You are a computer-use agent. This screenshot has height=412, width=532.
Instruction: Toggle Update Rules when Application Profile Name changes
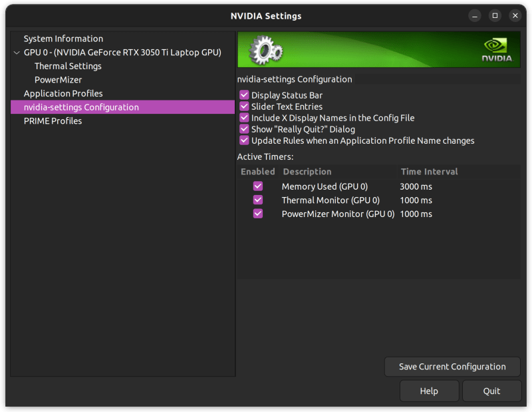pos(244,140)
